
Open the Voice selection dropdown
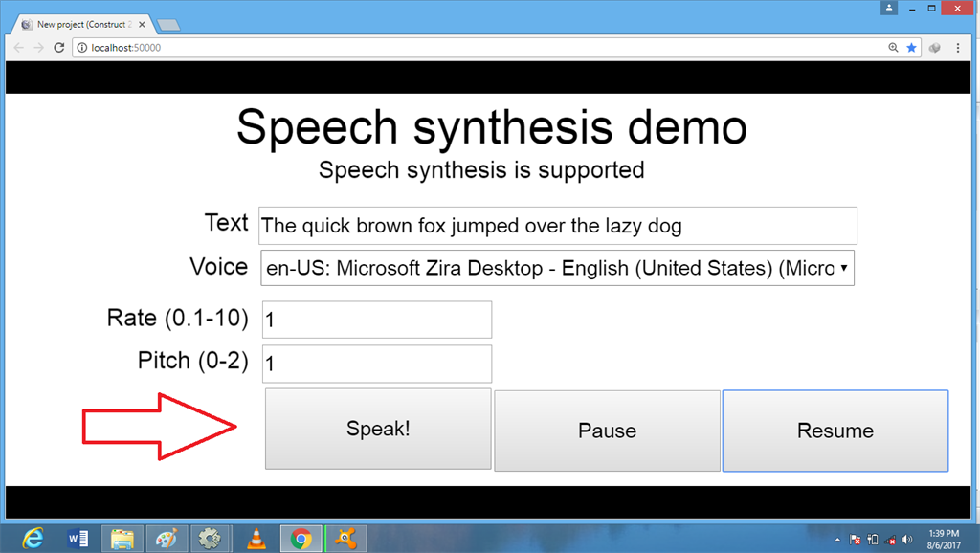pyautogui.click(x=557, y=268)
